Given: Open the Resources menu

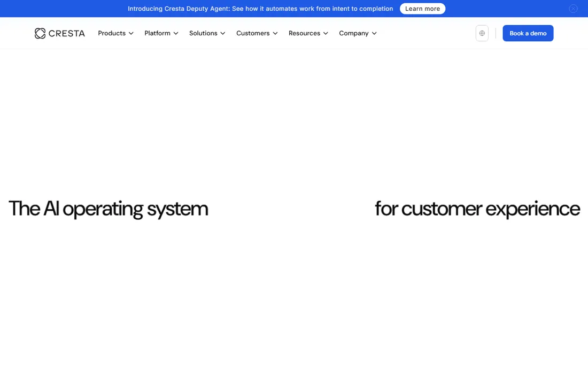Looking at the screenshot, I should pyautogui.click(x=308, y=33).
